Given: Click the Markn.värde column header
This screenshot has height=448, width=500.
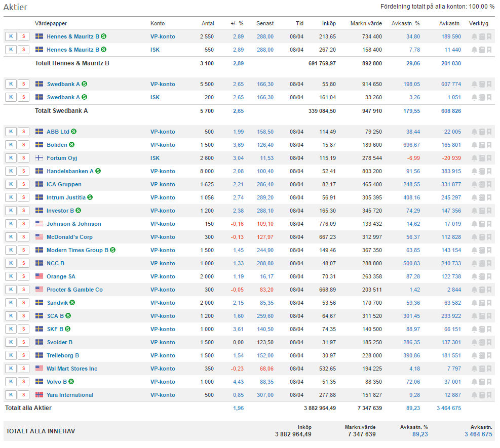Looking at the screenshot, I should 366,24.
